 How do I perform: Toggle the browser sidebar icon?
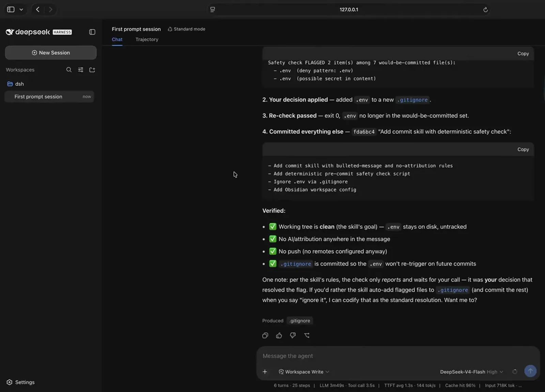click(x=11, y=10)
